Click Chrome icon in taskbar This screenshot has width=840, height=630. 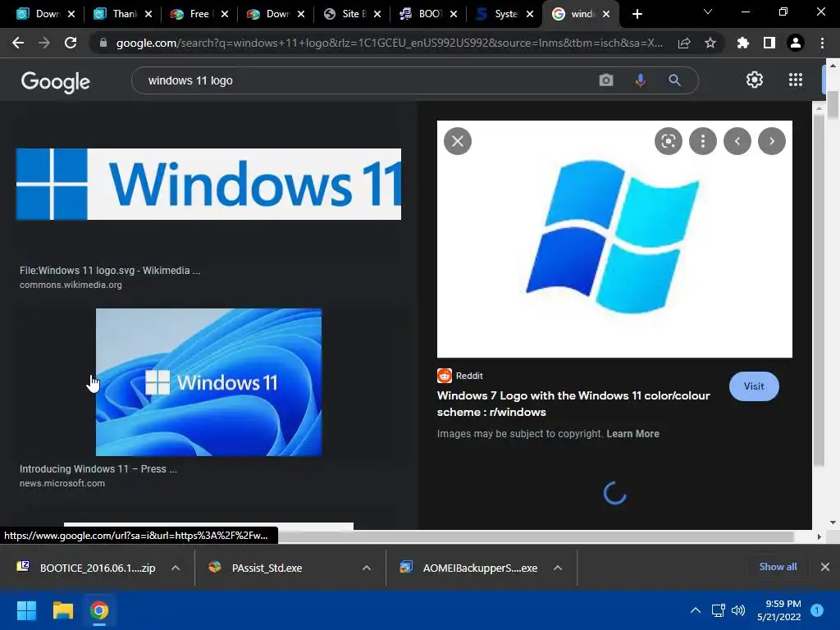pyautogui.click(x=99, y=610)
